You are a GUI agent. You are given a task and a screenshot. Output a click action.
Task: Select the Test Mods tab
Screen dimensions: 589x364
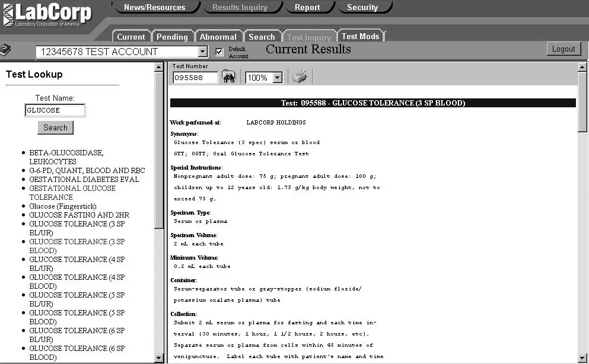coord(361,36)
